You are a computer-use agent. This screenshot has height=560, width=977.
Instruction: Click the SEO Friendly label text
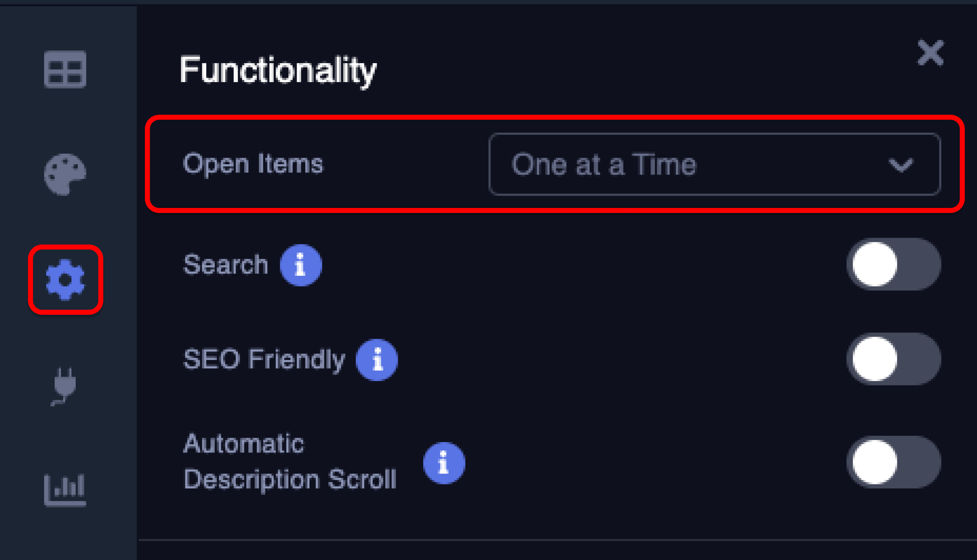tap(264, 359)
